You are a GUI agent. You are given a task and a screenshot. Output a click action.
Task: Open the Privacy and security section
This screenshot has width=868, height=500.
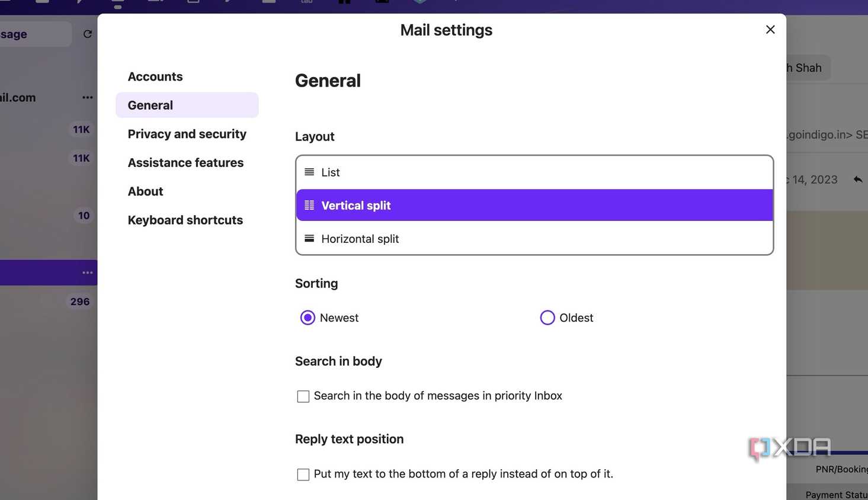[x=187, y=134]
